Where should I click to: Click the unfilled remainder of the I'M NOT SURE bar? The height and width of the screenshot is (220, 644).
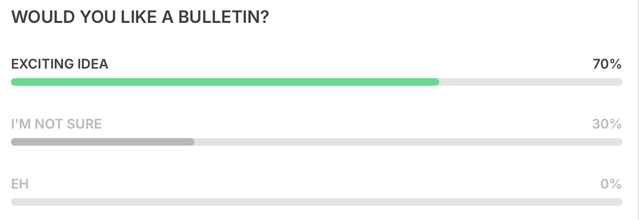408,142
